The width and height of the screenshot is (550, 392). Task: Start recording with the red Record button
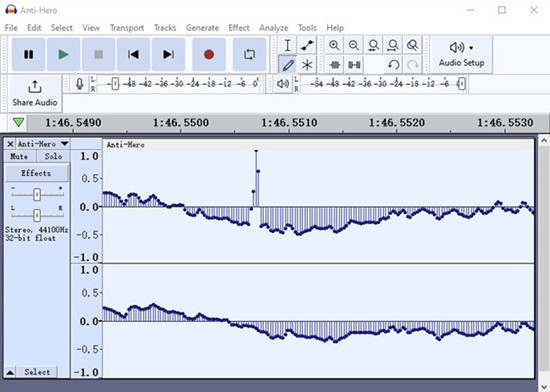[209, 55]
